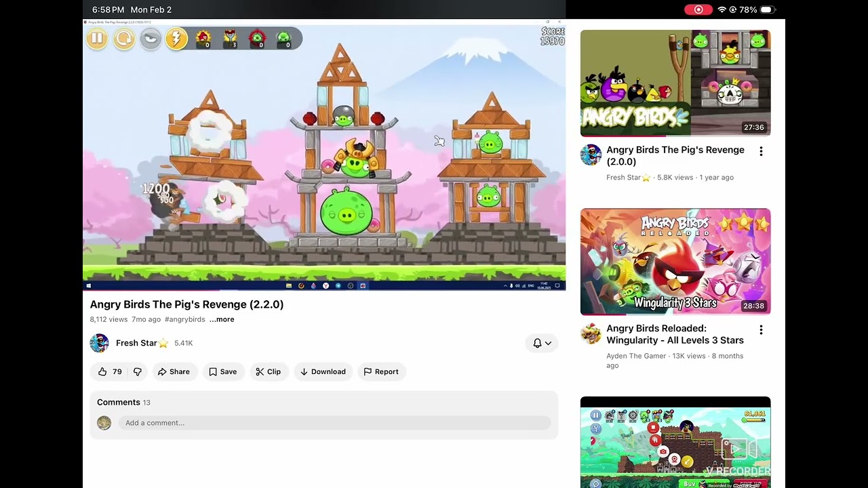Open the Pig's Revenge (2.0.0) video thumbnail
This screenshot has height=488, width=868.
[x=675, y=83]
